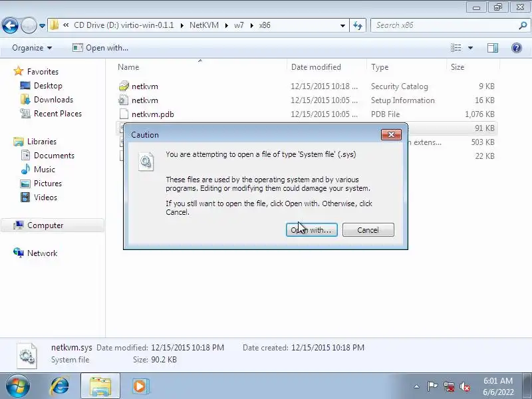
Task: Click the search magnifier icon
Action: (x=523, y=25)
